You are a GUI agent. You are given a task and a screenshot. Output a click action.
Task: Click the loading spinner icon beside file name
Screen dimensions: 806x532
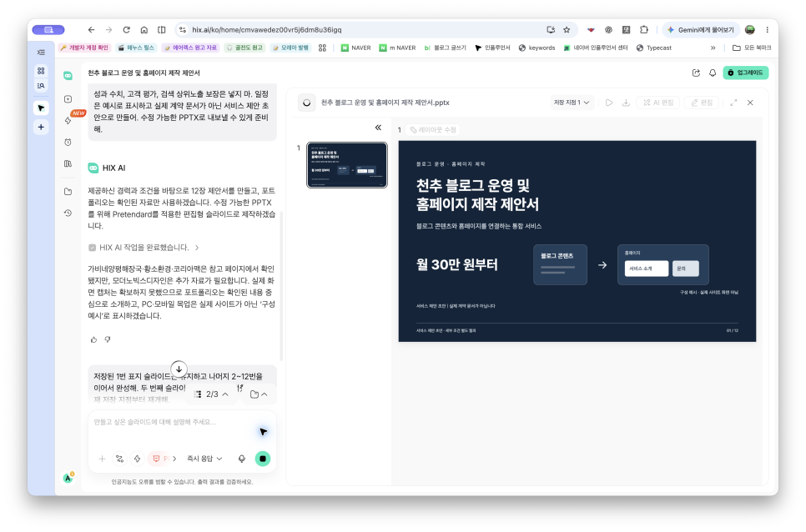point(306,103)
